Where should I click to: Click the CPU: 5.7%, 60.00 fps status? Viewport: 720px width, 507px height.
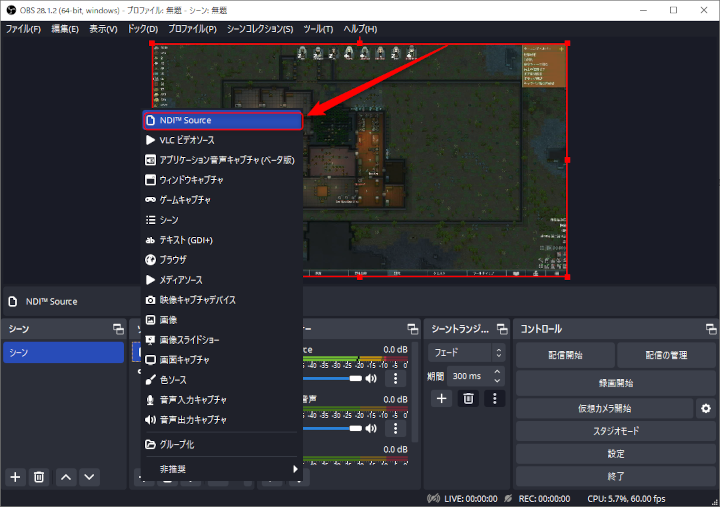626,499
